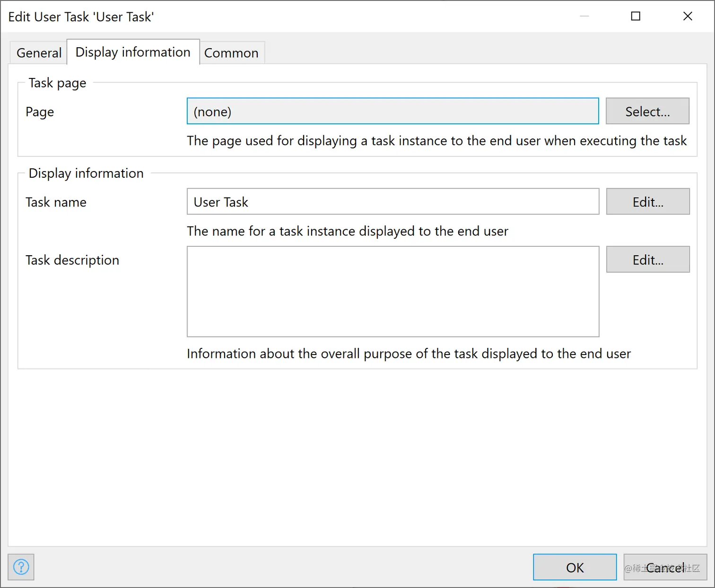This screenshot has width=715, height=588.
Task: Switch to the General tab
Action: (x=39, y=53)
